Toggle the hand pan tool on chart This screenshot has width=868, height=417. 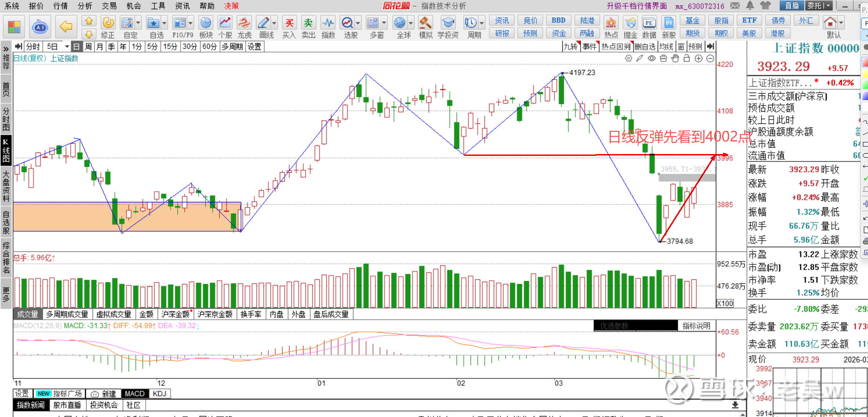(x=675, y=58)
